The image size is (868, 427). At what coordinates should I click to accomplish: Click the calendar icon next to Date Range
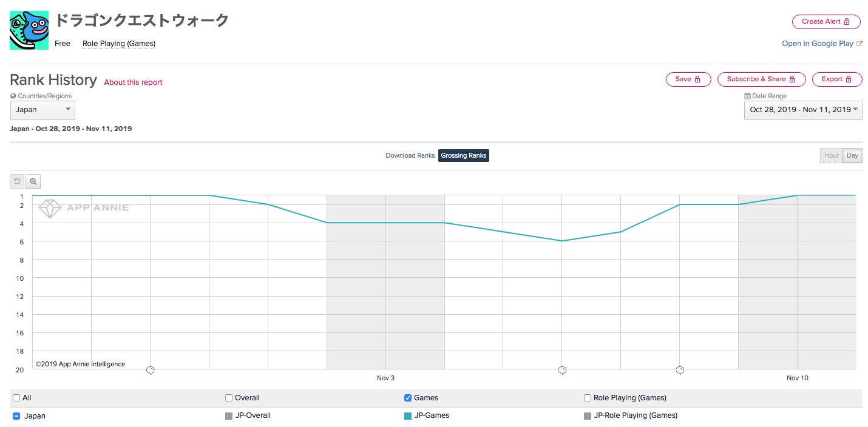(747, 96)
